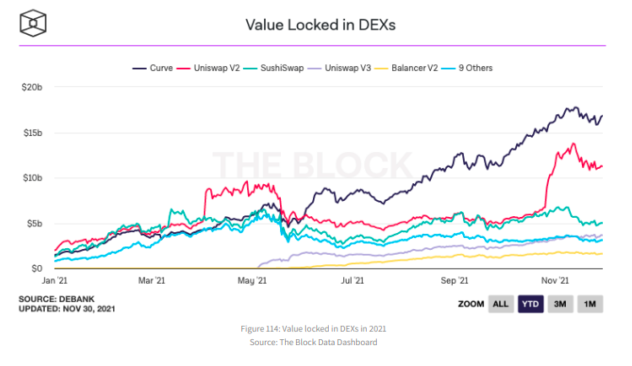Select the YTD zoom range button
Screen dimensions: 632x366
530,304
